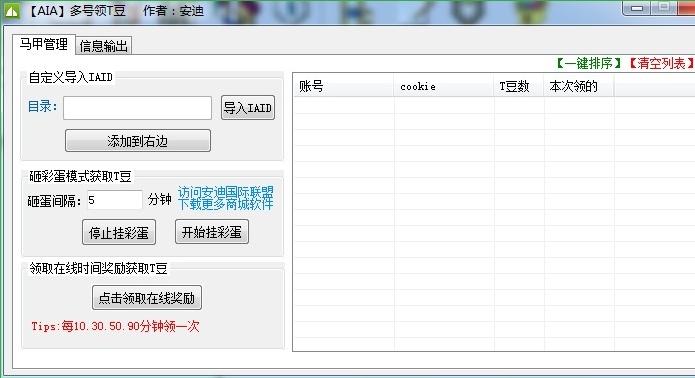Screen dimensions: 695x378
Task: Minimize the window
Action: [636, 8]
